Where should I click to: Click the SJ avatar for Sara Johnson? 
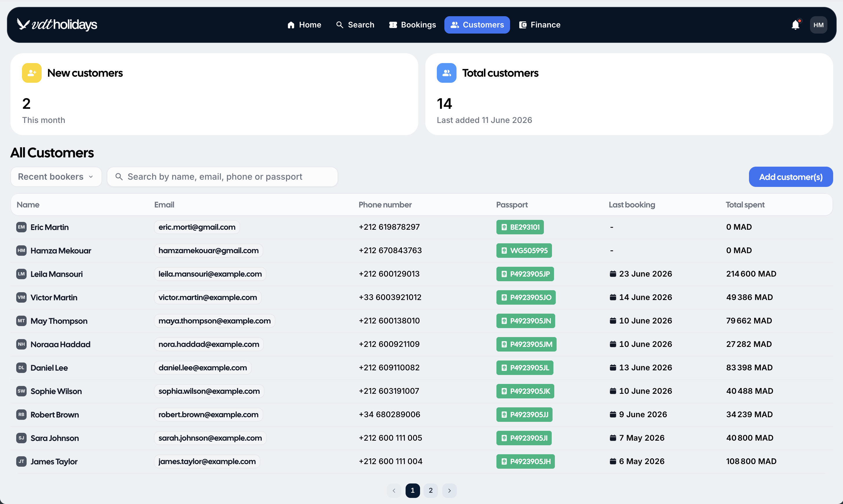[21, 438]
